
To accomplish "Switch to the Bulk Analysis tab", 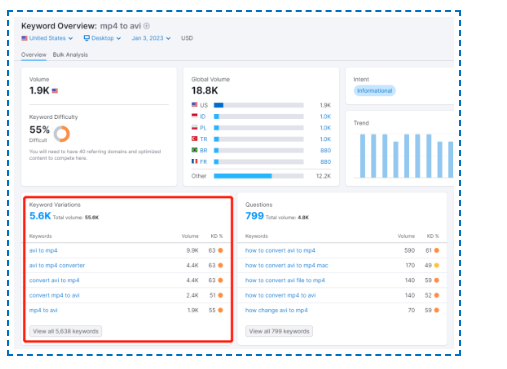I will (70, 55).
